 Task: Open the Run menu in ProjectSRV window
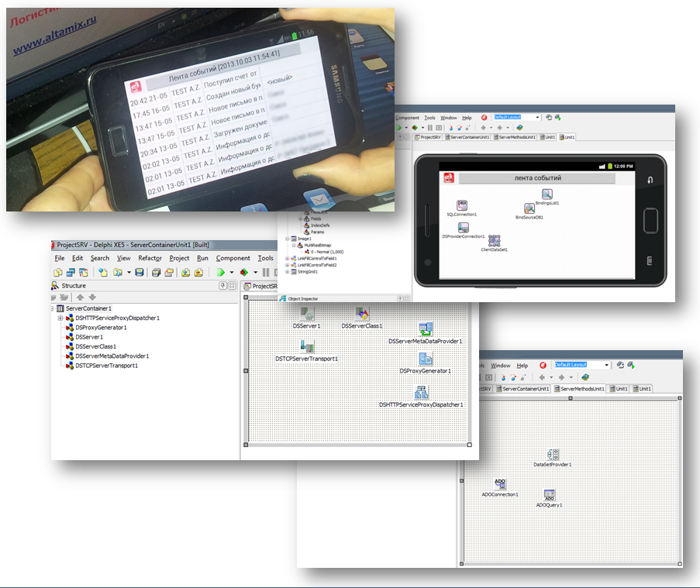click(202, 258)
